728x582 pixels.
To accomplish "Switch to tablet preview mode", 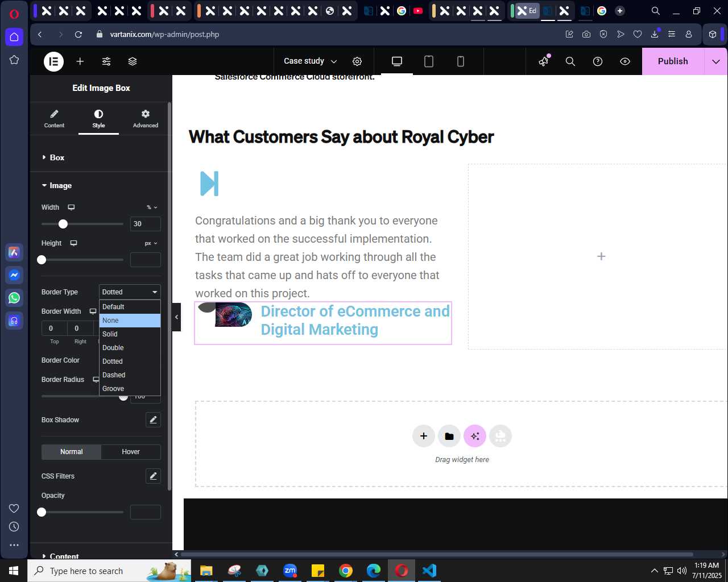I will 429,61.
